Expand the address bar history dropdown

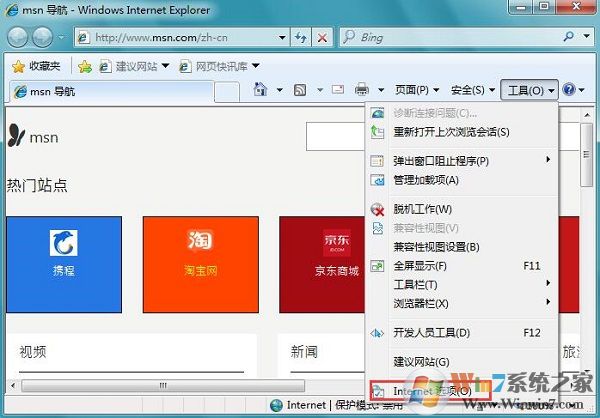click(x=282, y=38)
